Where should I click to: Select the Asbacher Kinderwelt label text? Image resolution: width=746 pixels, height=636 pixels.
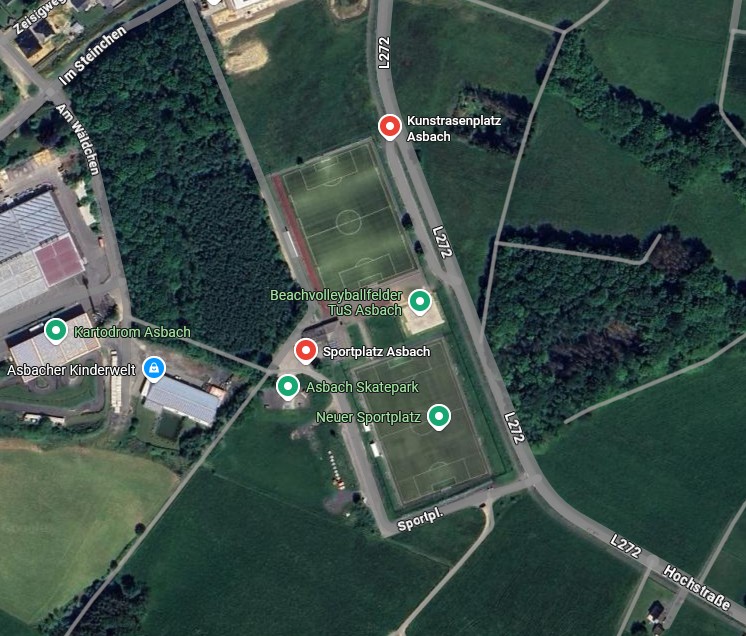pyautogui.click(x=71, y=370)
